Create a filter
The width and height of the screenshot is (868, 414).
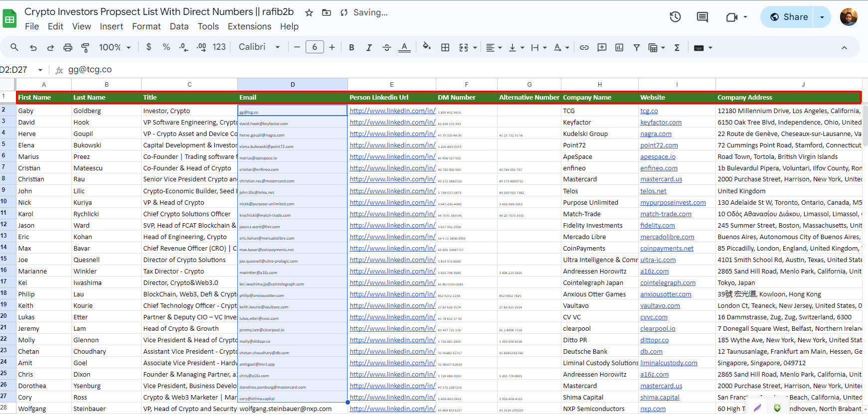coord(637,47)
